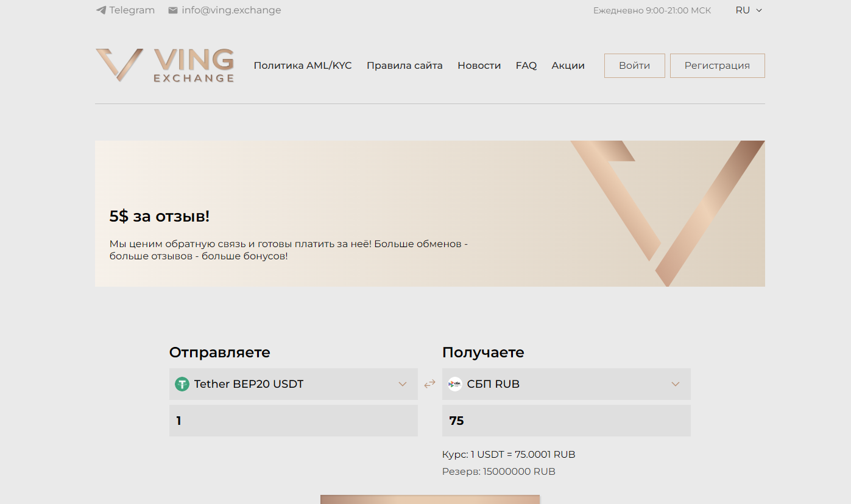Viewport: 851px width, 504px height.
Task: Click the info@ving.exchange email link
Action: coord(231,10)
